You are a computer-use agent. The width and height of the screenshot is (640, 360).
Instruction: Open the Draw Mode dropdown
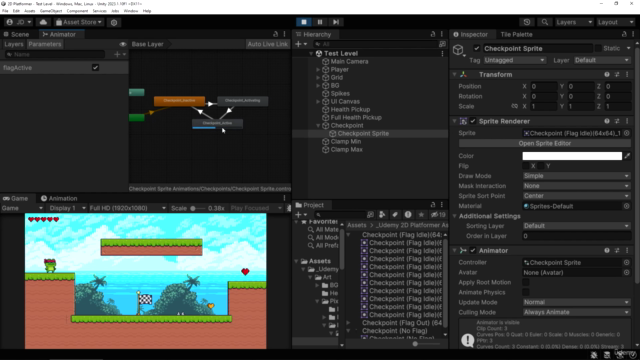tap(576, 176)
